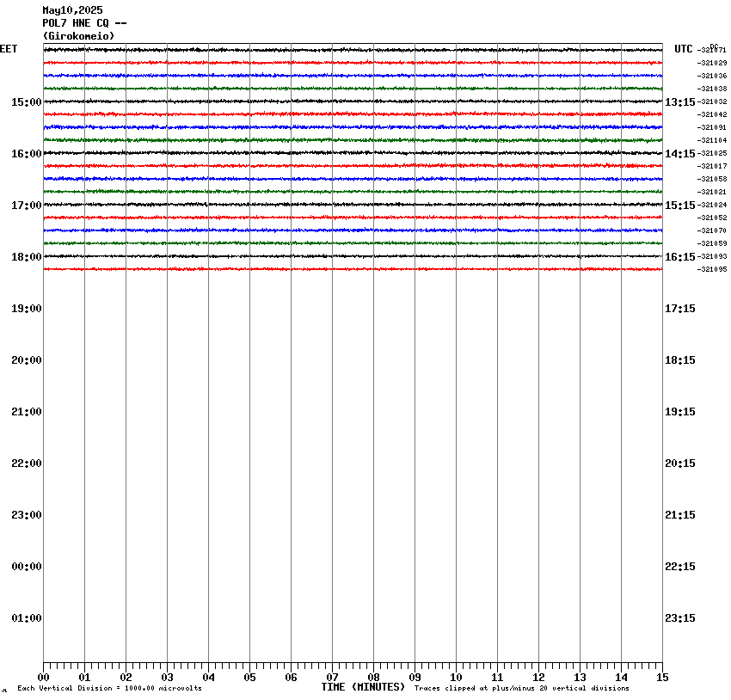Select the DC offset value "-321070"

click(x=712, y=230)
